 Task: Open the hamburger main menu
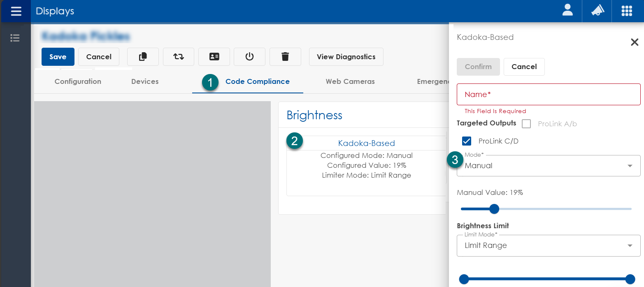pos(16,11)
